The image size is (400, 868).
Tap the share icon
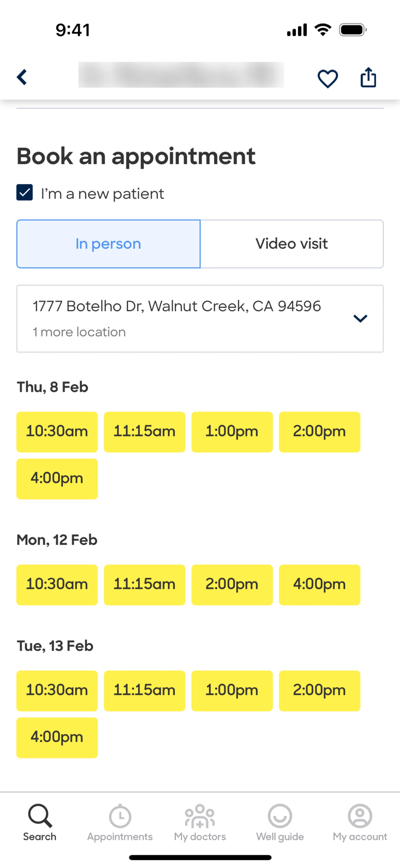pyautogui.click(x=368, y=78)
